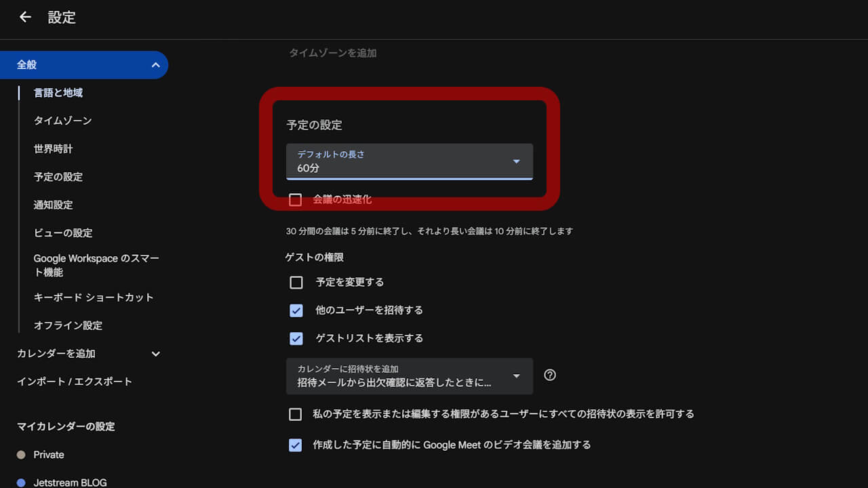
Task: Open Google Workspace のスマート機能 section
Action: point(96,265)
